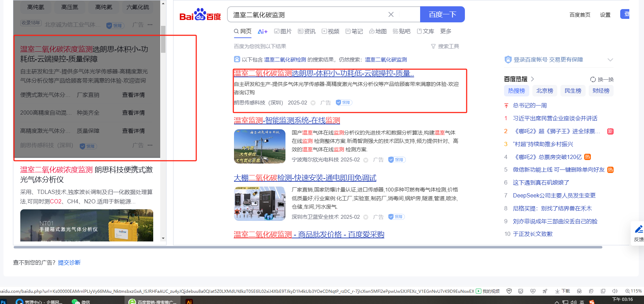The height and width of the screenshot is (304, 644).
Task: Open the 搜索工具 filter dropdown
Action: pyautogui.click(x=445, y=46)
